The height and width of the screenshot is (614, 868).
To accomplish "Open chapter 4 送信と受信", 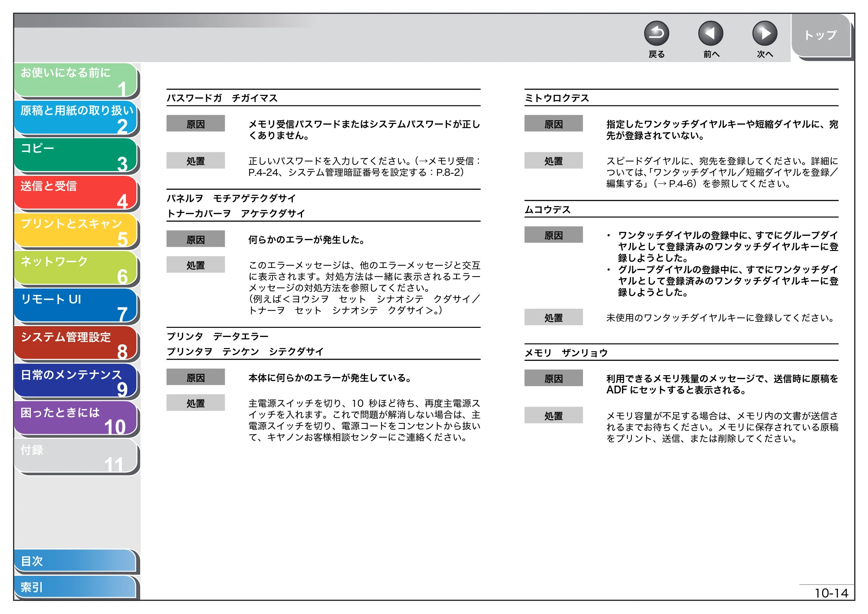I will (76, 193).
